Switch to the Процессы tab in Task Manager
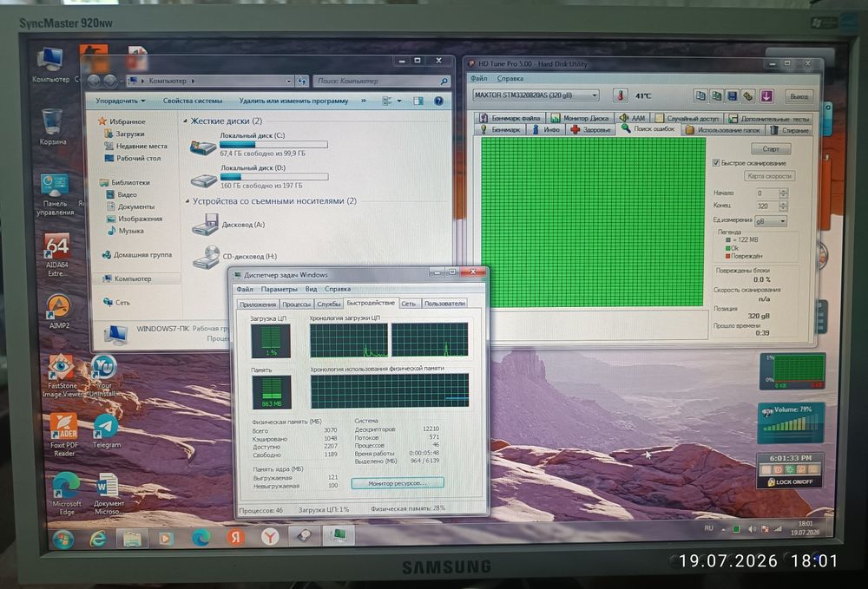The height and width of the screenshot is (589, 868). tap(296, 304)
